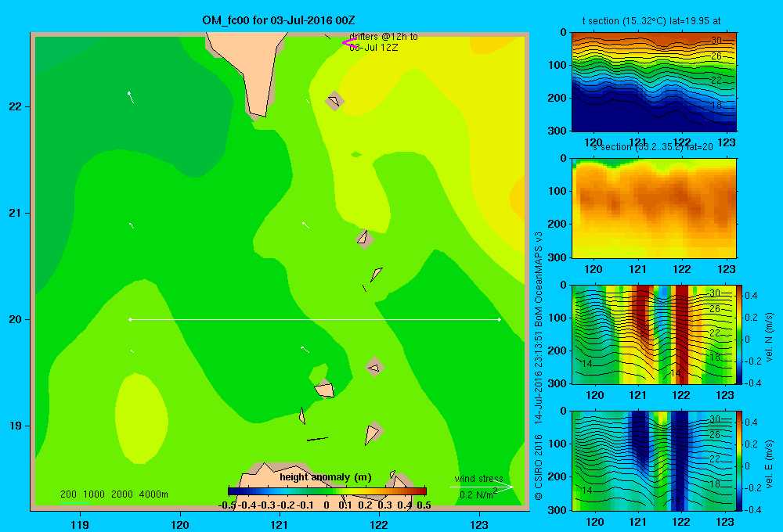Click the 's section' salinity panel title
The width and height of the screenshot is (783, 532).
click(x=652, y=147)
